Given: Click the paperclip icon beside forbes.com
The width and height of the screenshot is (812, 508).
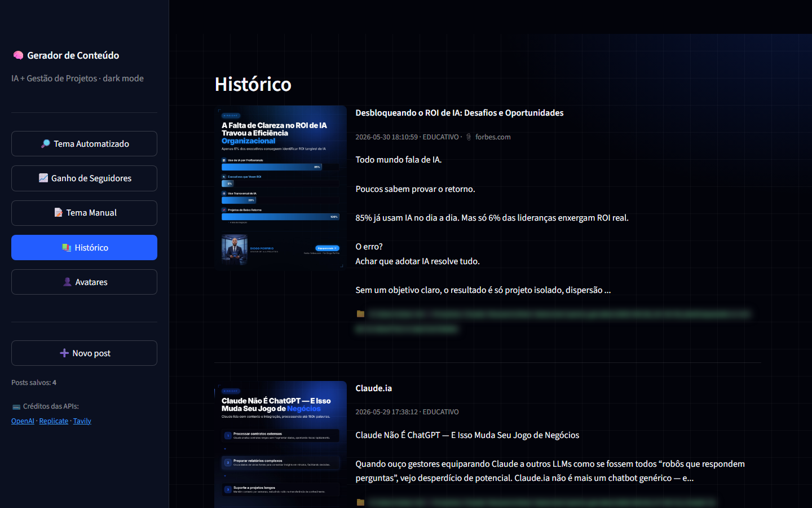Looking at the screenshot, I should pos(468,137).
